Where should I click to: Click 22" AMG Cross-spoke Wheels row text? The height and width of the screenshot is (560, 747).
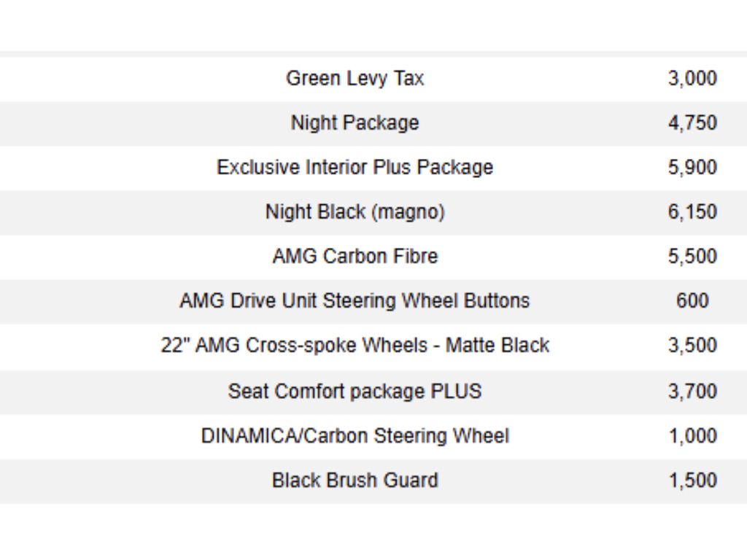[x=355, y=346]
